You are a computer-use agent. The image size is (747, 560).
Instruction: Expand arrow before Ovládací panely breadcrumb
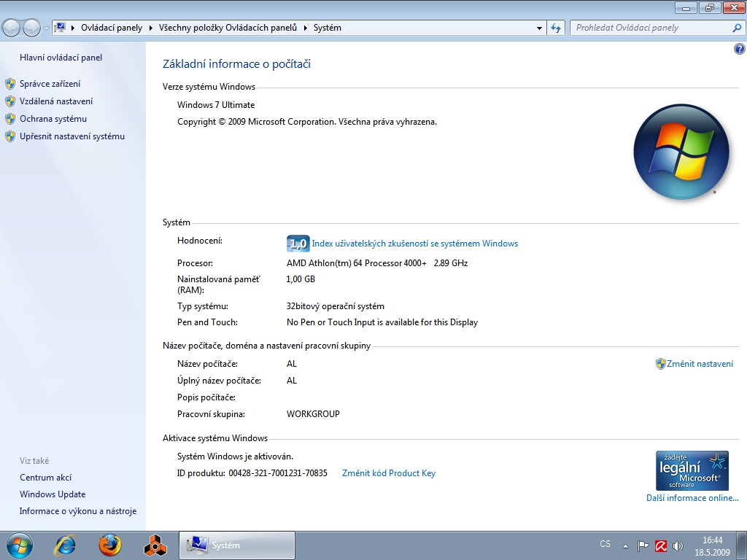pos(73,28)
